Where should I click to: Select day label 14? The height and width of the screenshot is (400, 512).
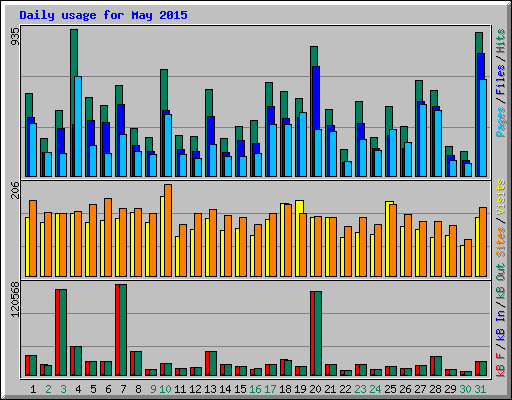(x=225, y=389)
